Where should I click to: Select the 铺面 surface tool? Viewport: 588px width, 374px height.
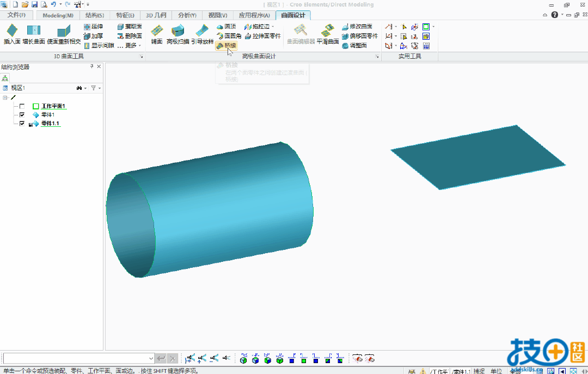[x=157, y=34]
